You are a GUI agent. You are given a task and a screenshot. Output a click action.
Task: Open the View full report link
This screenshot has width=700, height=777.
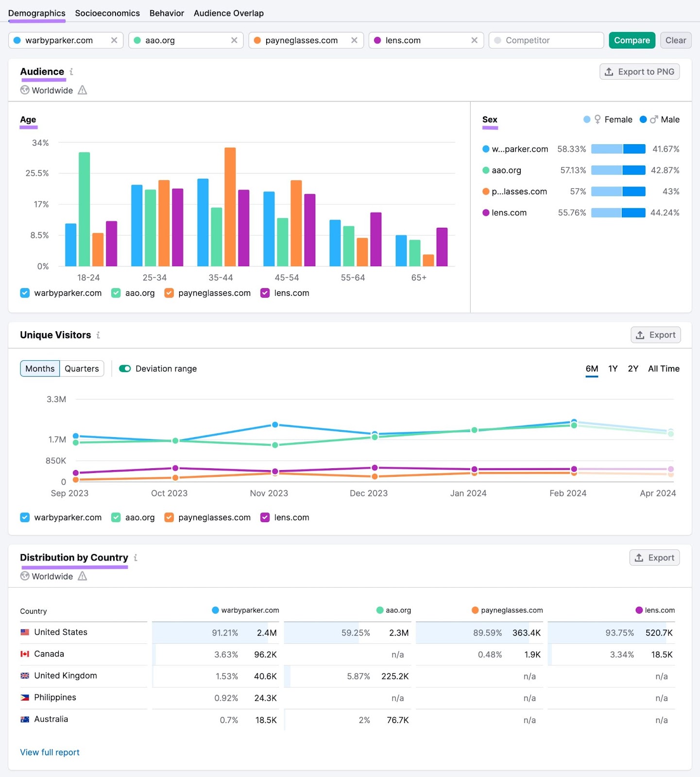[50, 752]
